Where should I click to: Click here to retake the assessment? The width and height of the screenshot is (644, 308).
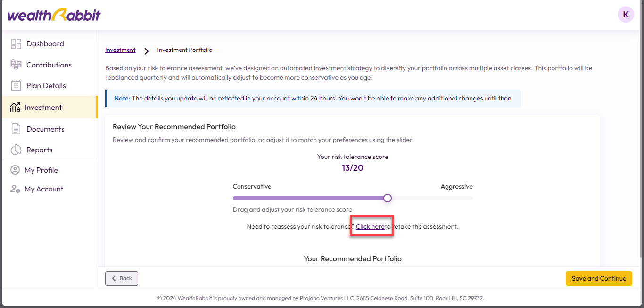point(370,227)
